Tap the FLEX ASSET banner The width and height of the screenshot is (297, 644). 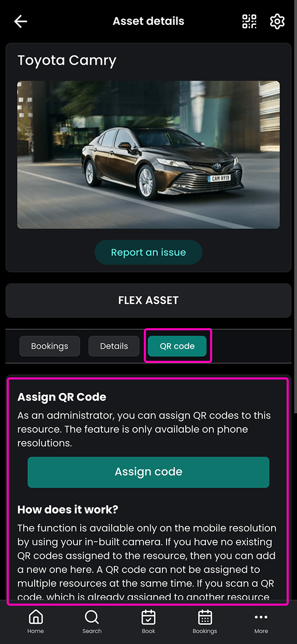tap(148, 300)
